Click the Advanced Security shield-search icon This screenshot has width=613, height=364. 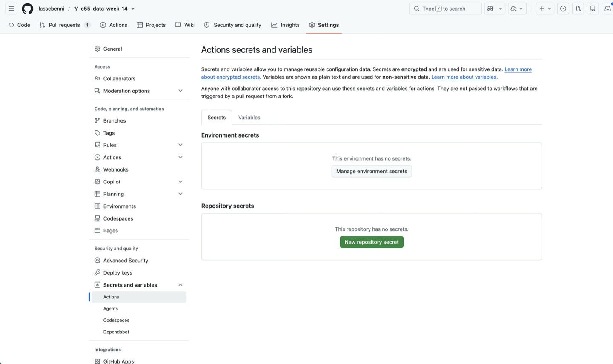pyautogui.click(x=97, y=261)
